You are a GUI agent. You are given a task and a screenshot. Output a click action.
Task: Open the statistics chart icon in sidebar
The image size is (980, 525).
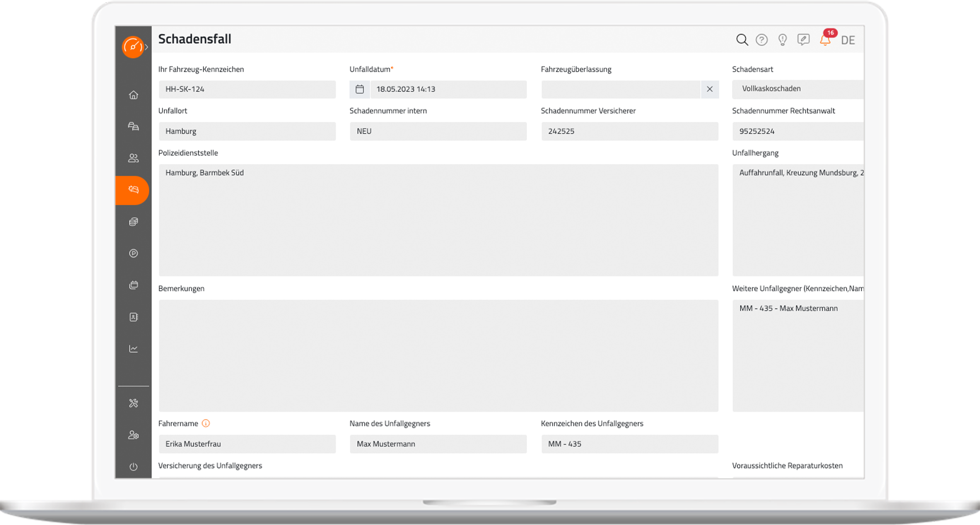pos(133,348)
